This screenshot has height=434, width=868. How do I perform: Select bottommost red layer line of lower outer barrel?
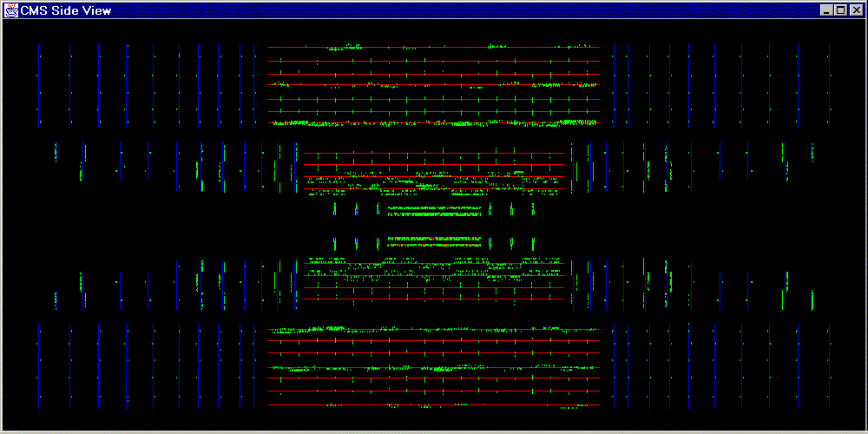tap(434, 404)
